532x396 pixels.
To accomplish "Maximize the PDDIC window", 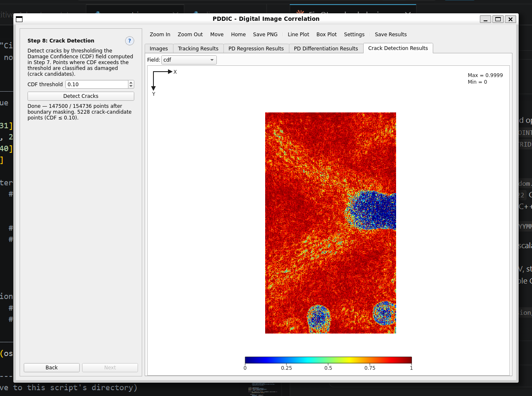I will pos(498,19).
